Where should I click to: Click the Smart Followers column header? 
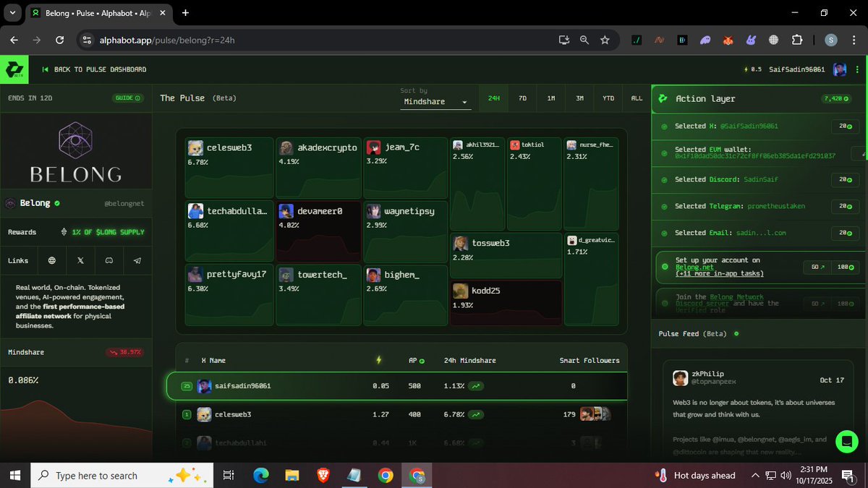click(590, 360)
